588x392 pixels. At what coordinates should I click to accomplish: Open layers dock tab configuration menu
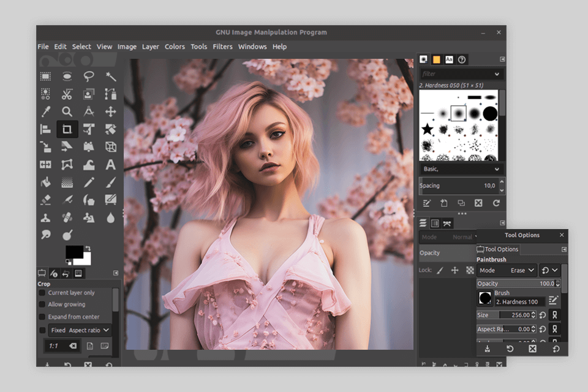point(502,223)
